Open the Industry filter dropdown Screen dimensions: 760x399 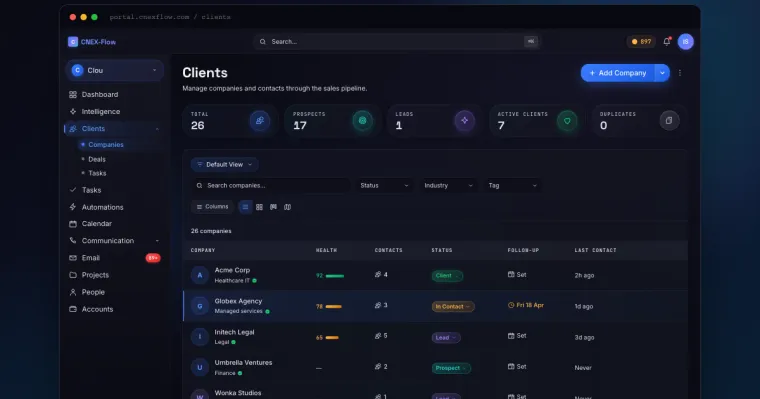[x=448, y=186]
